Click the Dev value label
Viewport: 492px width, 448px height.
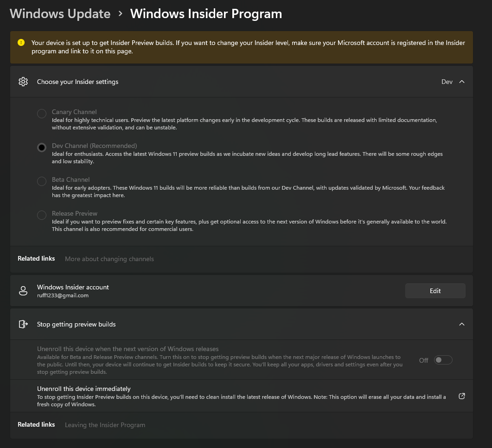click(x=447, y=82)
